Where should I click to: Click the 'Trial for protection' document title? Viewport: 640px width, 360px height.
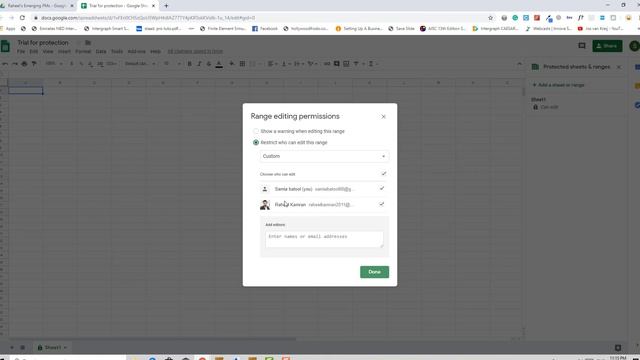(43, 43)
